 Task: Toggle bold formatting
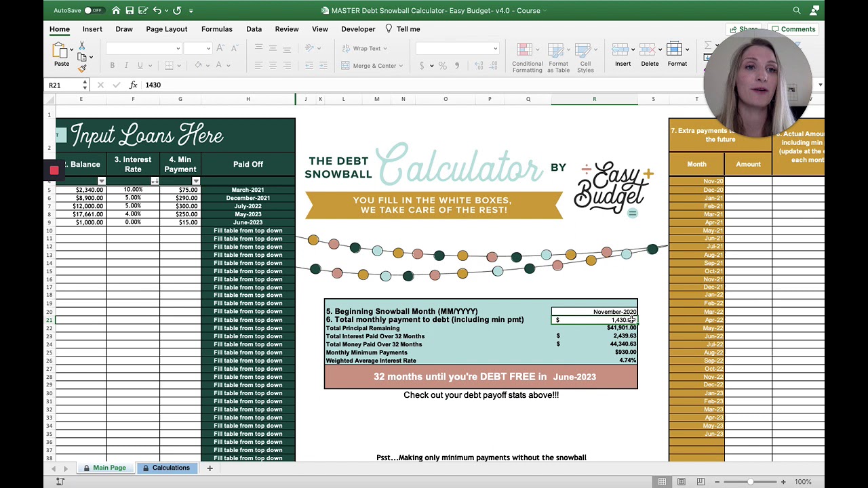[x=112, y=66]
